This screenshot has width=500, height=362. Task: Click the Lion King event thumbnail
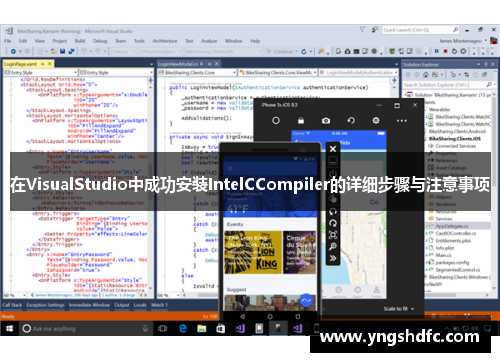(253, 252)
